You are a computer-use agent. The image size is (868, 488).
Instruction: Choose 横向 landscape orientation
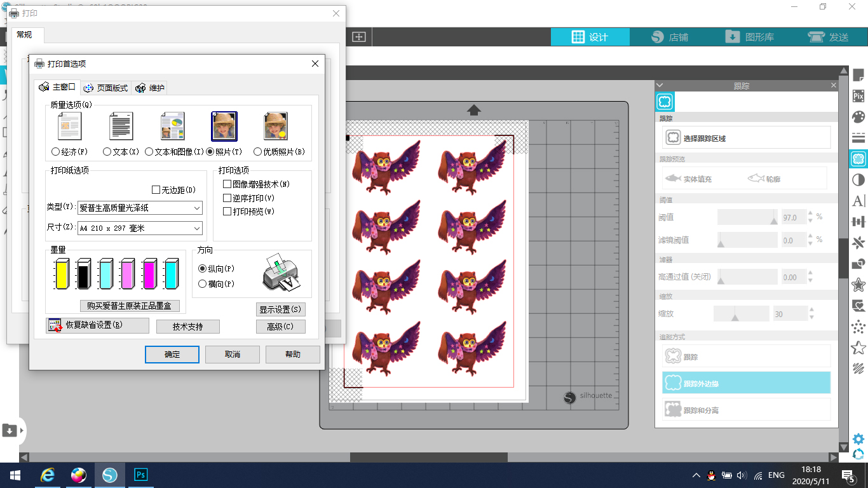[203, 284]
